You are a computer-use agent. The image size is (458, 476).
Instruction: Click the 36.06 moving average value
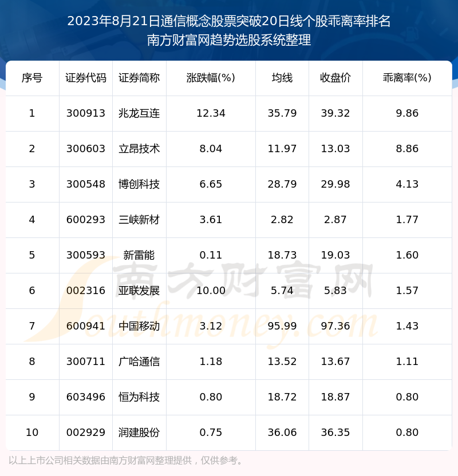(x=282, y=433)
